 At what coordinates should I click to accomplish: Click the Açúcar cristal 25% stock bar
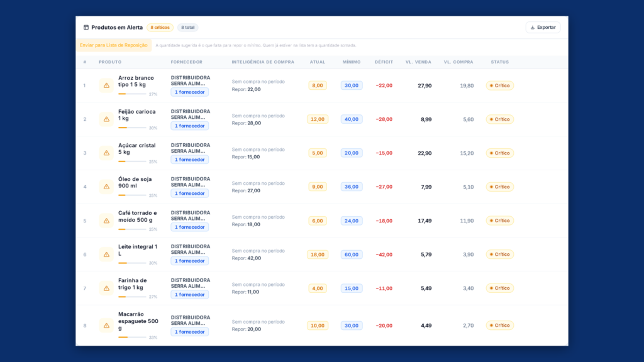(x=132, y=162)
